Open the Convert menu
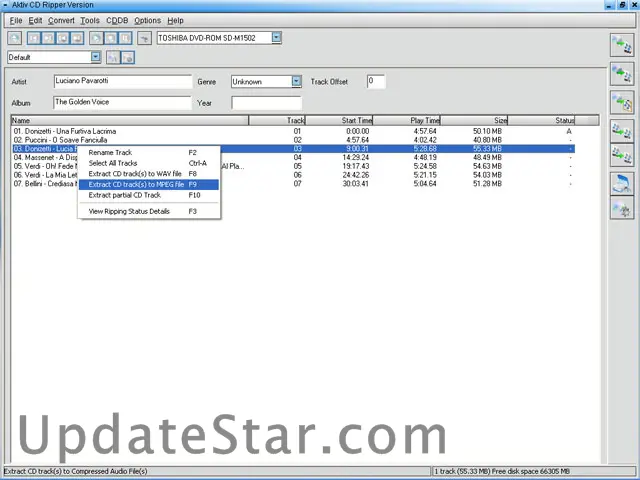This screenshot has height=480, width=640. (61, 20)
